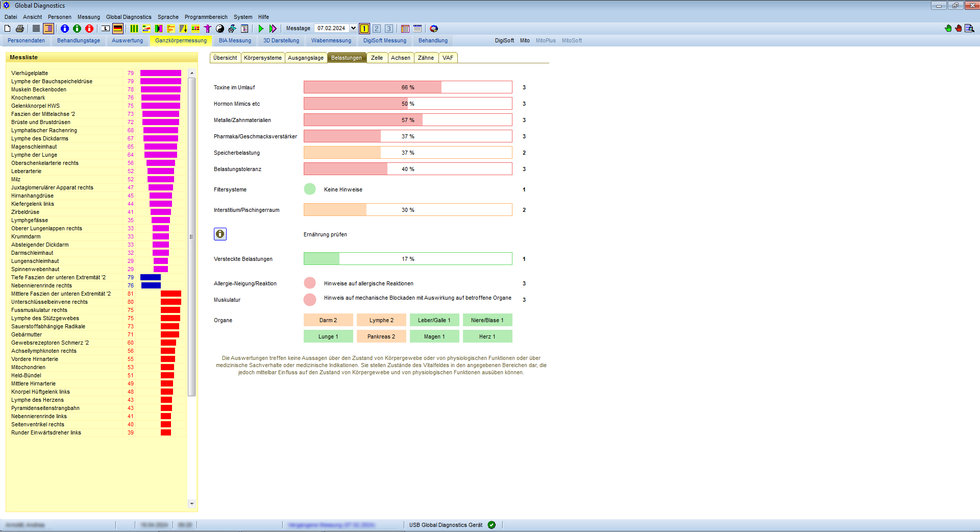The width and height of the screenshot is (980, 532).
Task: Select Mitochondrien in the Messliste
Action: [x=97, y=367]
